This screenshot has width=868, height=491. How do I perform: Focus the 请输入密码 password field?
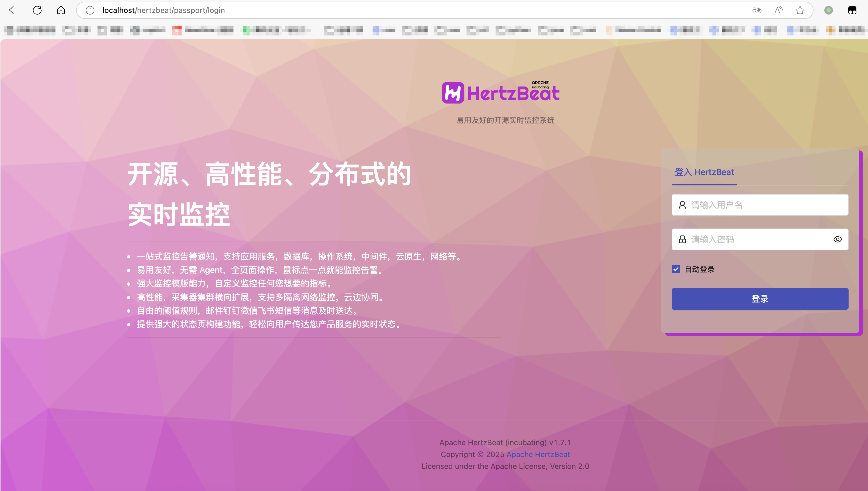point(760,239)
